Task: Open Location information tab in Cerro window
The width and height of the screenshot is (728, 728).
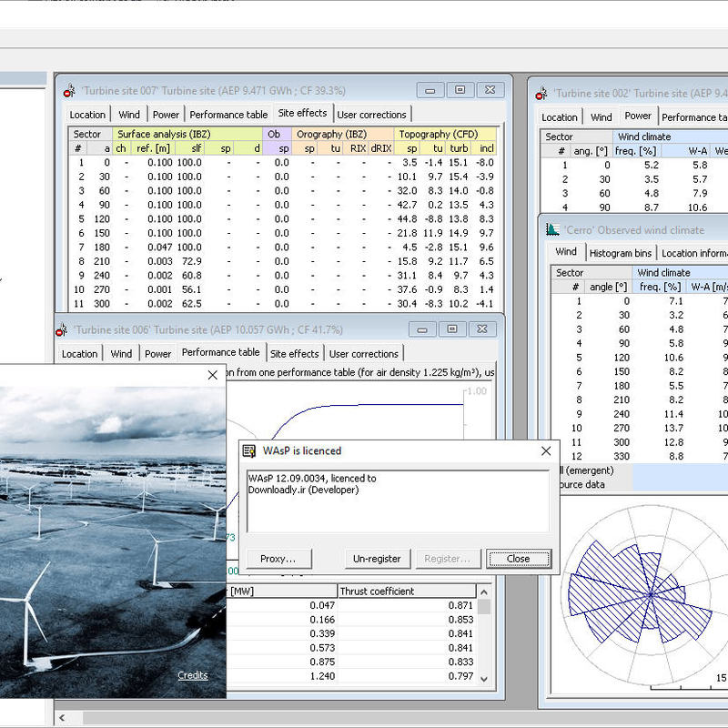Action: 693,253
